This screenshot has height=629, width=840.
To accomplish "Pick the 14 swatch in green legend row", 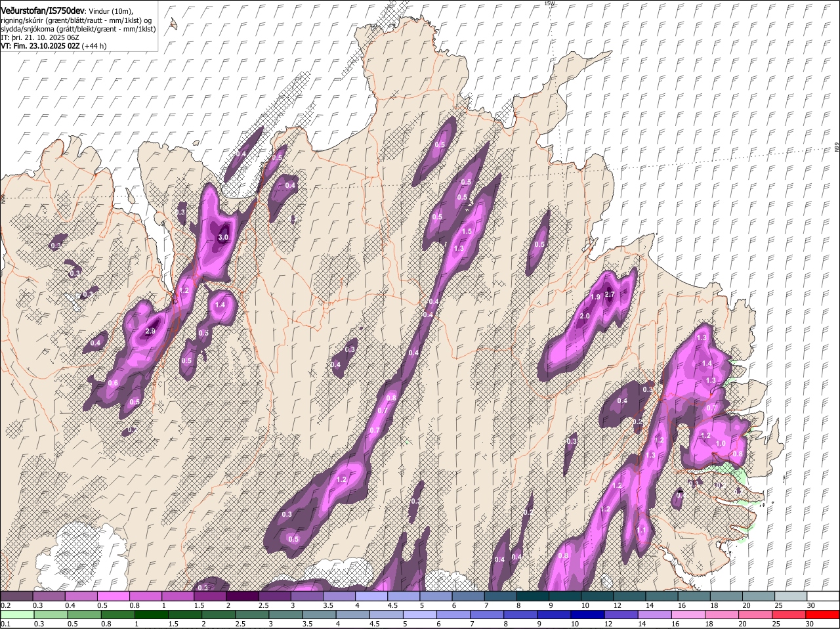I will click(x=655, y=615).
